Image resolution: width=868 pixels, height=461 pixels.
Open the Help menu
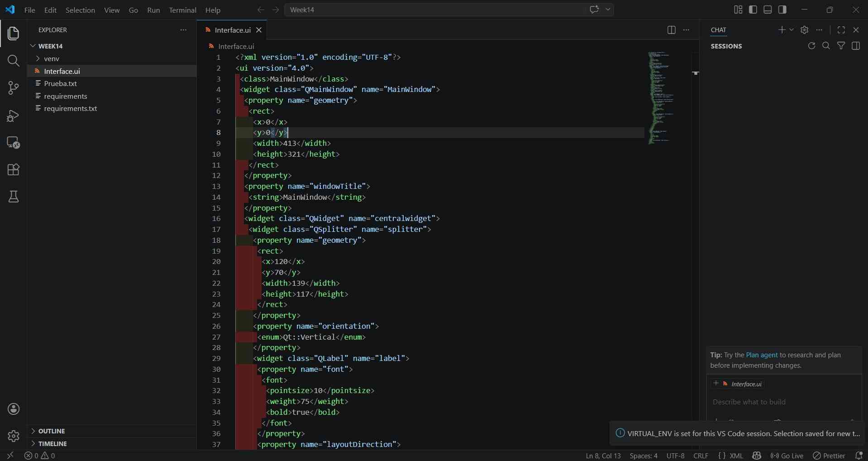(x=213, y=10)
